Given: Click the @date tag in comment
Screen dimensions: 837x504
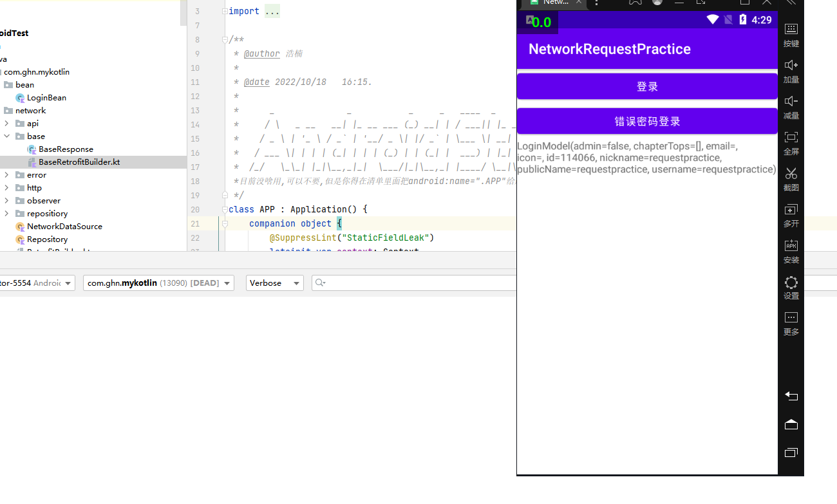Looking at the screenshot, I should (x=257, y=82).
